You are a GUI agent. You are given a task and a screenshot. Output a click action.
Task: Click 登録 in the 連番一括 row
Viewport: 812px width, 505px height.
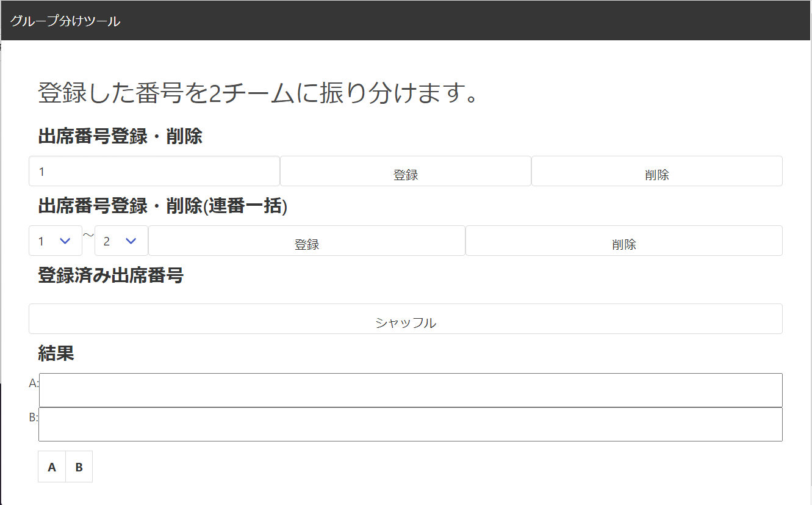(x=306, y=241)
